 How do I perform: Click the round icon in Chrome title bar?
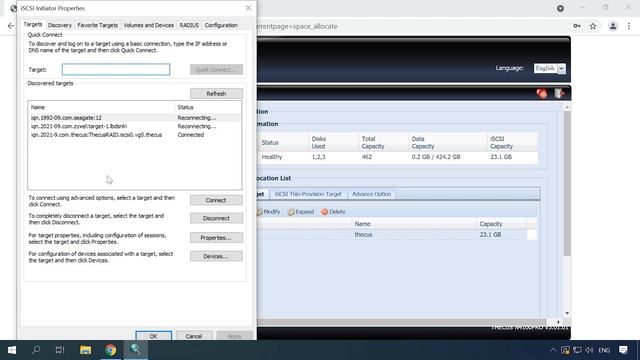click(x=560, y=8)
